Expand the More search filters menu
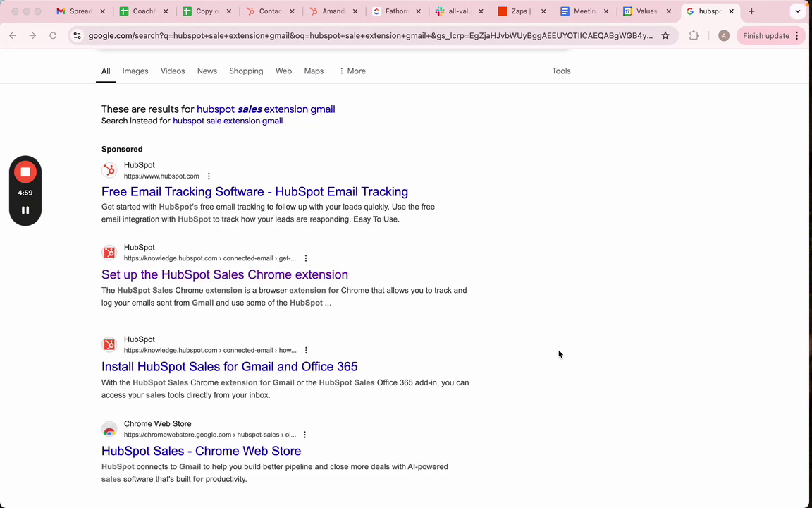This screenshot has height=508, width=812. (352, 71)
